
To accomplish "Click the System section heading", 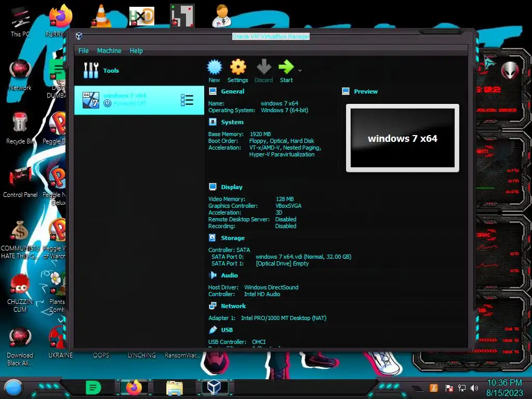I will 232,122.
